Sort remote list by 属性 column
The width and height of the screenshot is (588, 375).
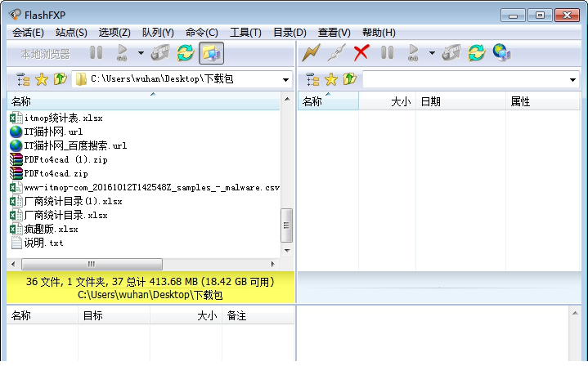[543, 101]
